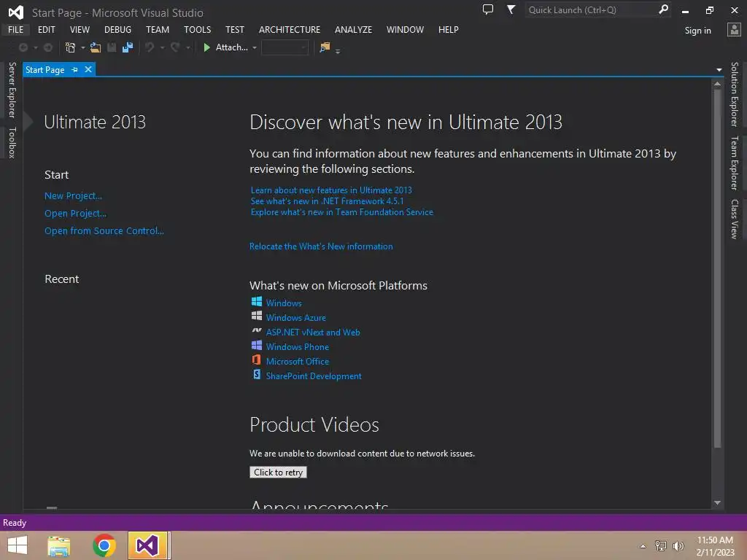Open File Explorer from the taskbar
Image resolution: width=747 pixels, height=560 pixels.
pos(58,545)
